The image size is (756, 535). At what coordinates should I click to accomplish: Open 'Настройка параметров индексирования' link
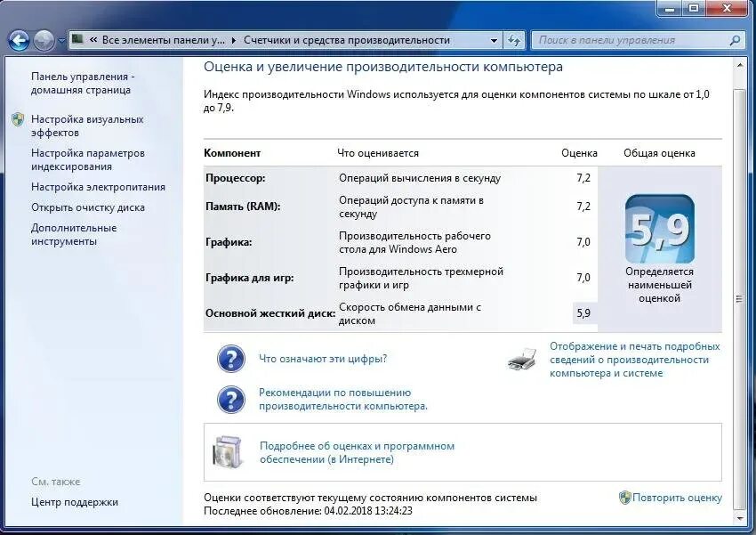tap(88, 159)
